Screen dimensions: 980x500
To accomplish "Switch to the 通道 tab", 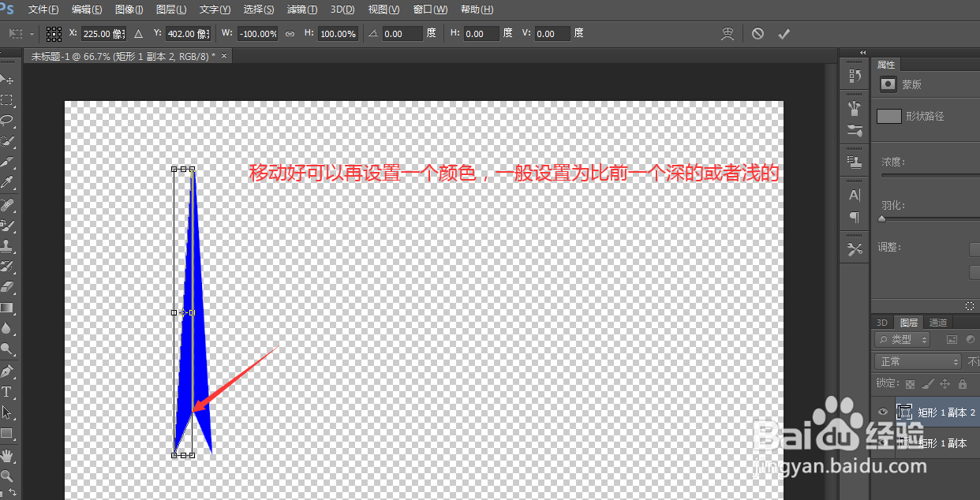I will [938, 322].
